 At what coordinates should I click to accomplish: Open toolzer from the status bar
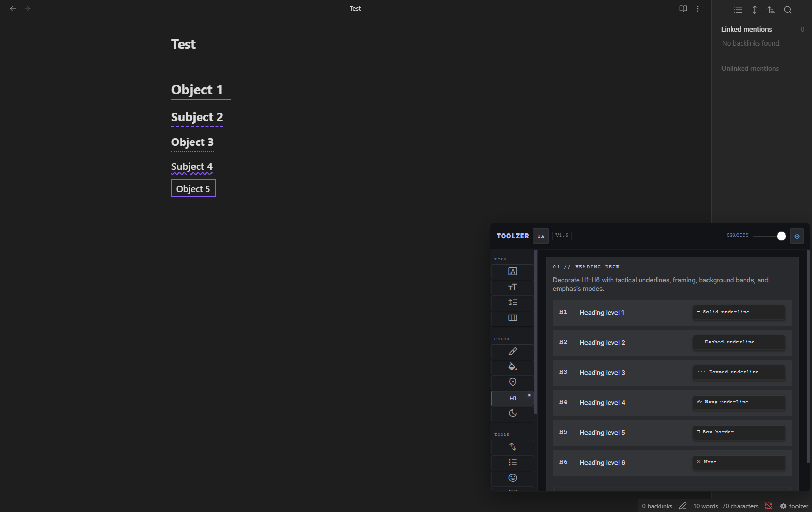click(794, 506)
